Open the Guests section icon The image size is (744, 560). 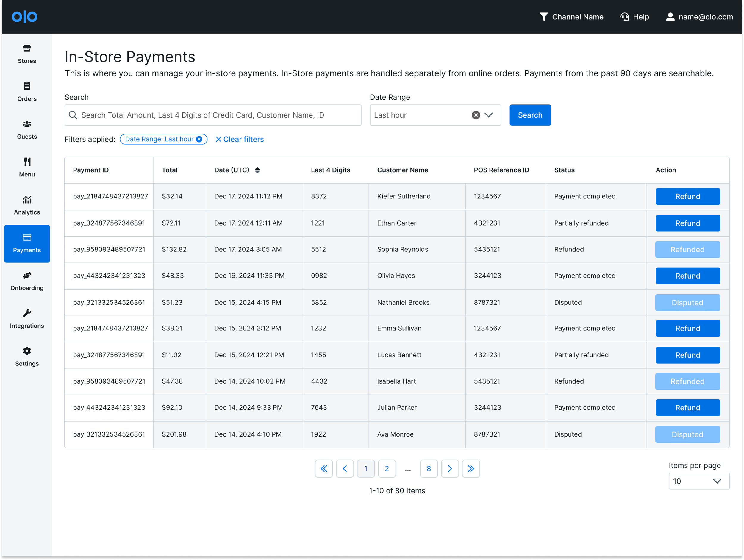(27, 124)
